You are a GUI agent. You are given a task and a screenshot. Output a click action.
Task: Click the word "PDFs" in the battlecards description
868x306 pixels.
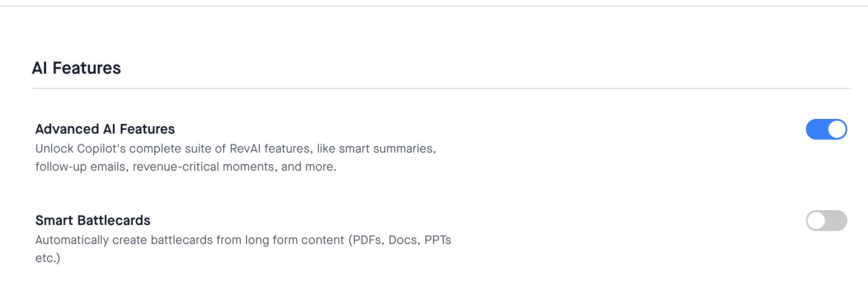tap(368, 240)
